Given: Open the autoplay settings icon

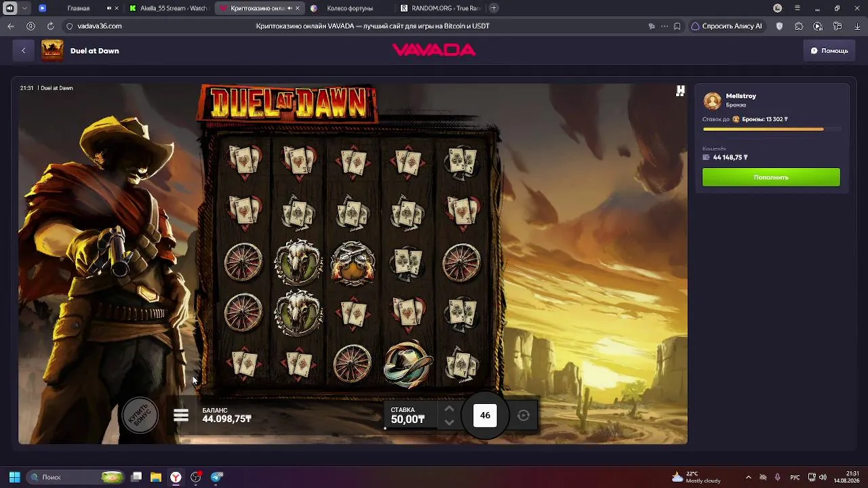Looking at the screenshot, I should click(524, 415).
